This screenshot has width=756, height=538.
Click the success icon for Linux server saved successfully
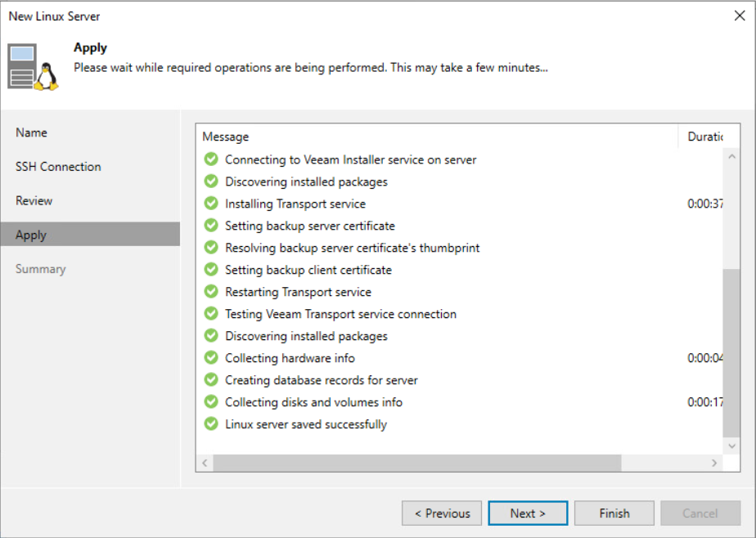tap(211, 424)
